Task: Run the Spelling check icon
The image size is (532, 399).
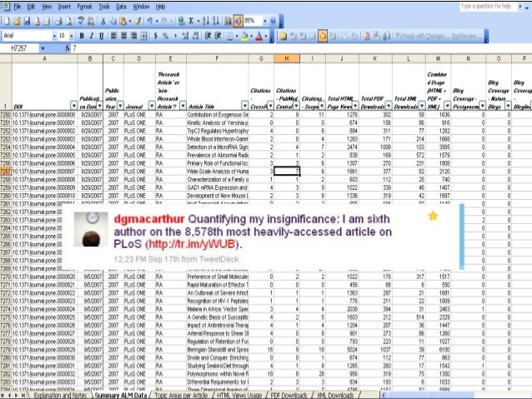Action: click(81, 22)
